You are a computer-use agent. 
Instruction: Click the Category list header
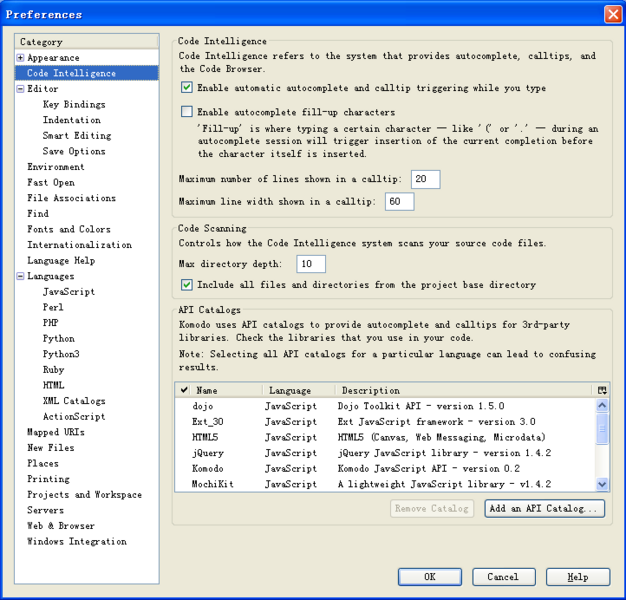(x=87, y=42)
